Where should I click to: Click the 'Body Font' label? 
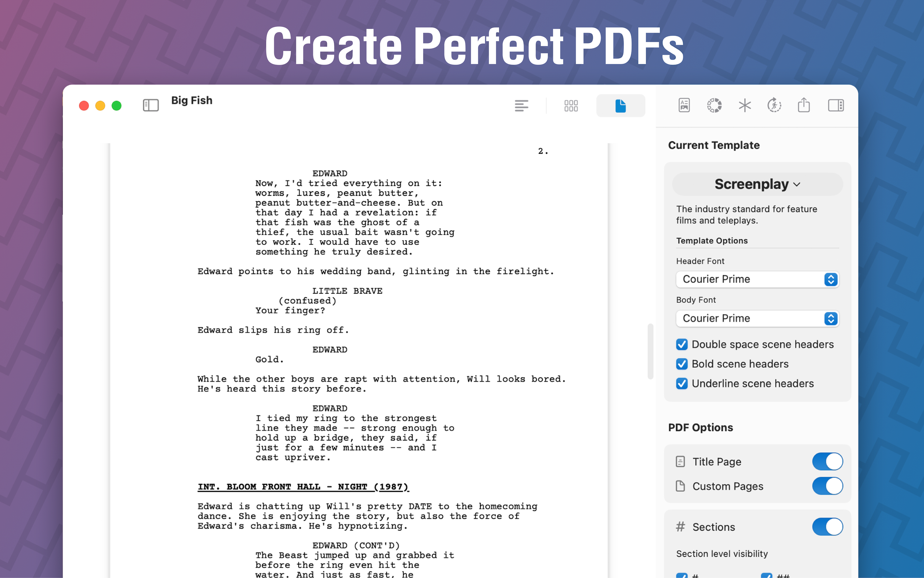click(696, 300)
